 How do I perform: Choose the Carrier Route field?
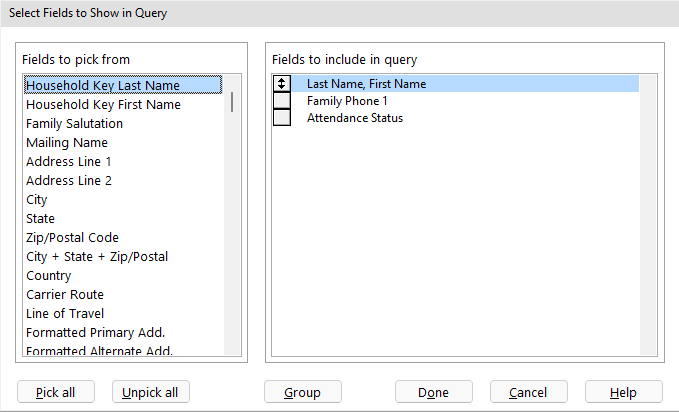(x=65, y=295)
